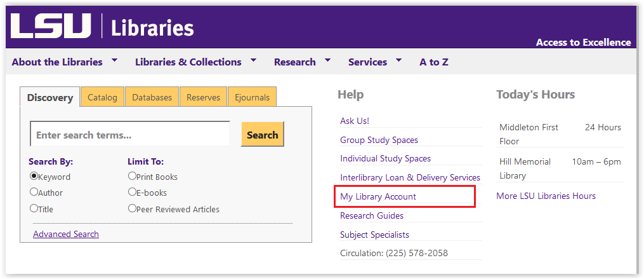Switch to the Databases tab

pyautogui.click(x=152, y=97)
